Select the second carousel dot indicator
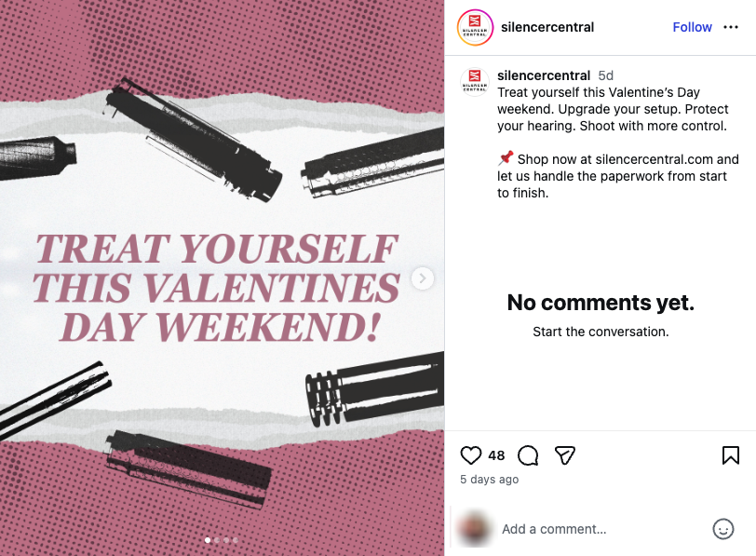This screenshot has height=556, width=756. pyautogui.click(x=217, y=540)
